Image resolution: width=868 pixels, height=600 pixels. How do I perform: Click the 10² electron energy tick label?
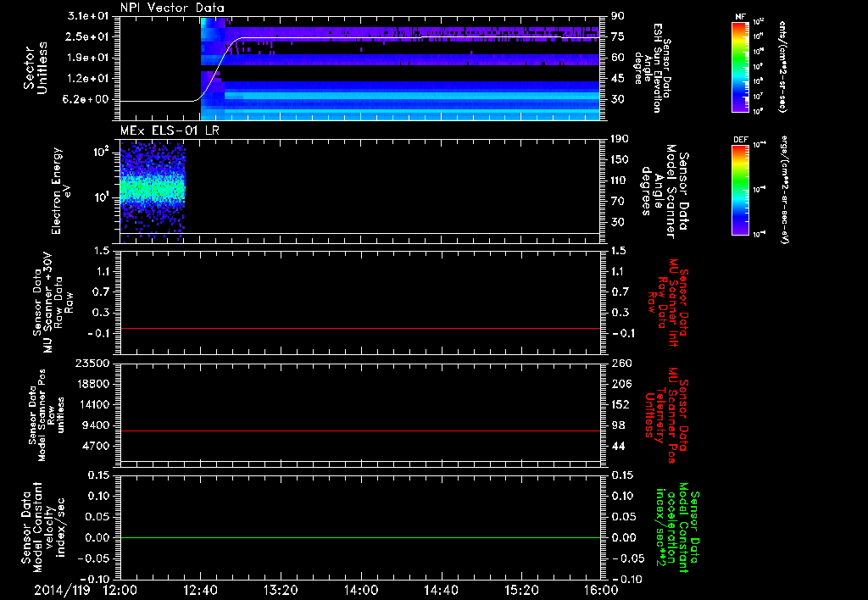[100, 152]
